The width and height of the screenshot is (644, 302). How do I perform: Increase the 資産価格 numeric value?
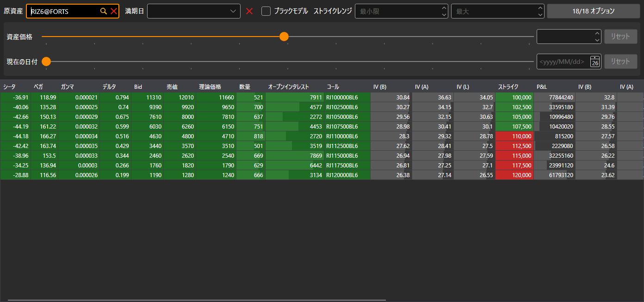point(597,33)
